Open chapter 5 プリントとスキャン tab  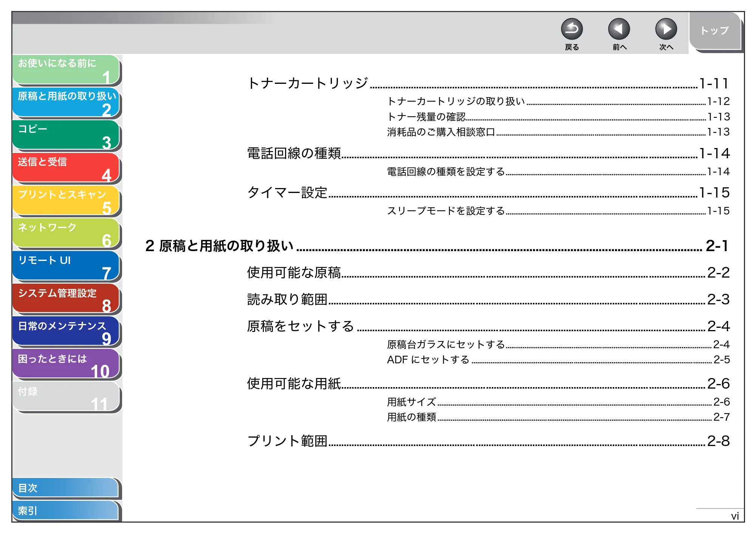tap(66, 201)
